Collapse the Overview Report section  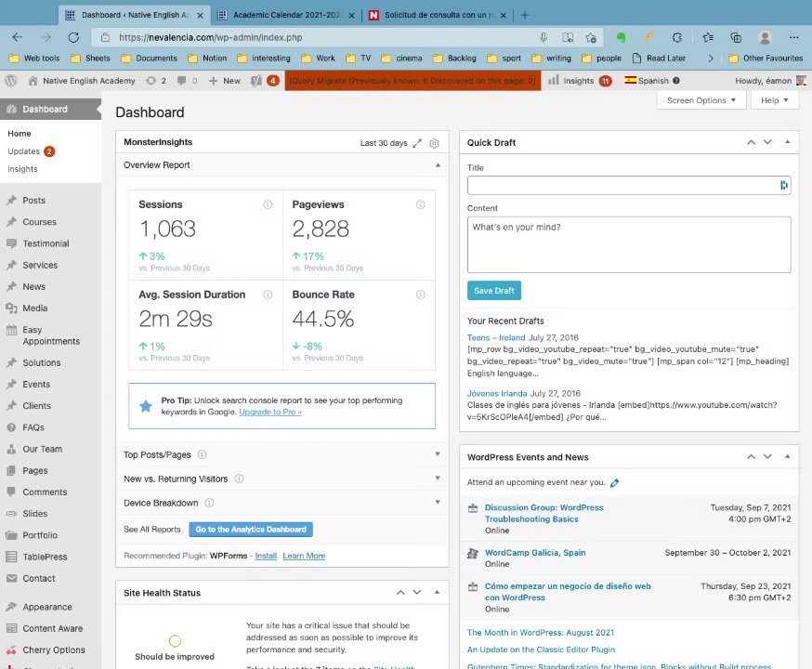tap(439, 165)
